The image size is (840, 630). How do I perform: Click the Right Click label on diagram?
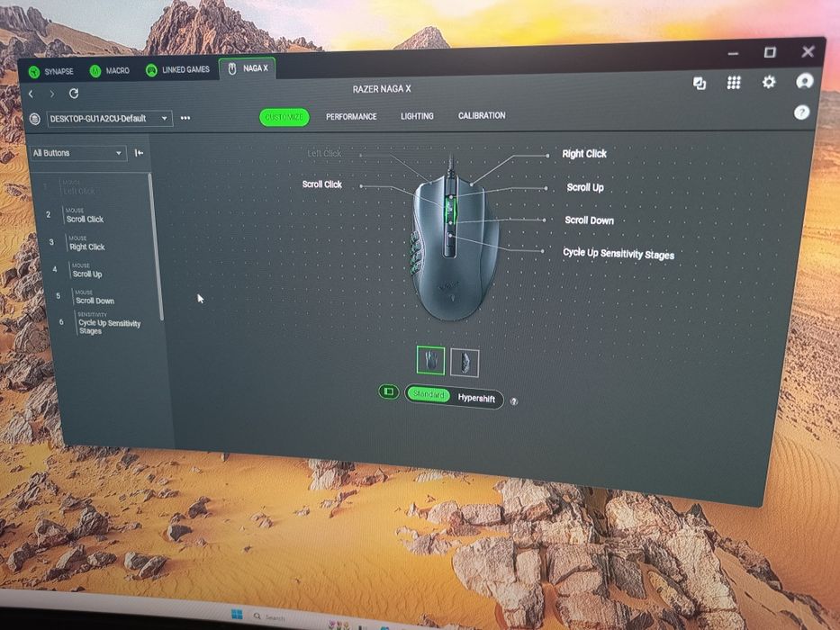tap(584, 154)
